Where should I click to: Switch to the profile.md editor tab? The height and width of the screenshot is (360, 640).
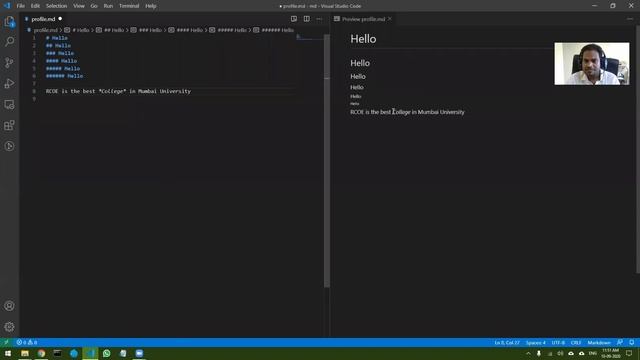[x=43, y=19]
